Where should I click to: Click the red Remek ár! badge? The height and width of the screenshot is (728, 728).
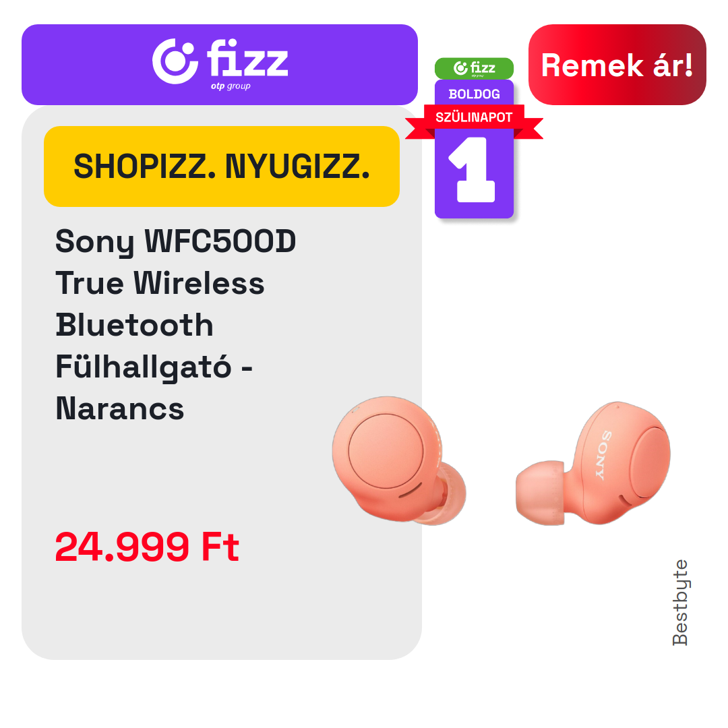point(617,65)
